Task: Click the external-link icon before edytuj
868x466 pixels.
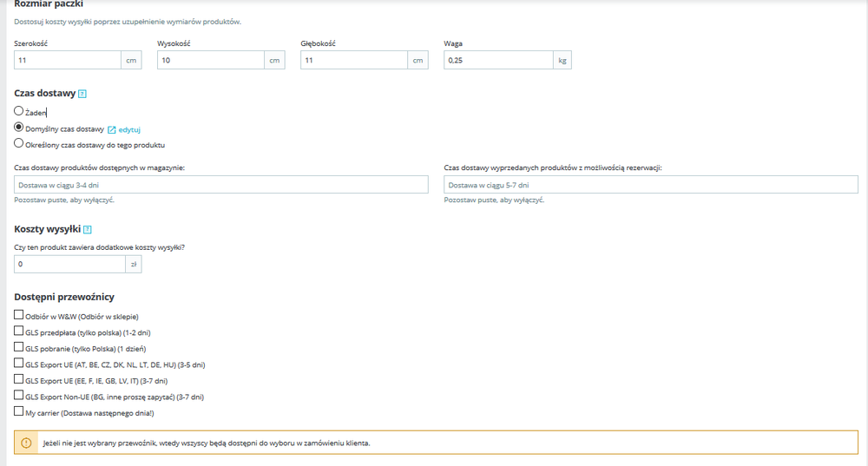Action: coord(112,130)
